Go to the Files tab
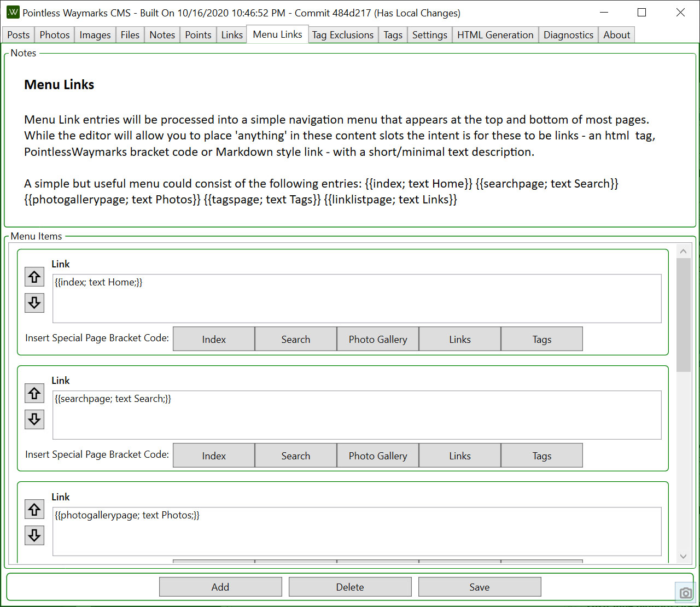Image resolution: width=700 pixels, height=607 pixels. 130,34
